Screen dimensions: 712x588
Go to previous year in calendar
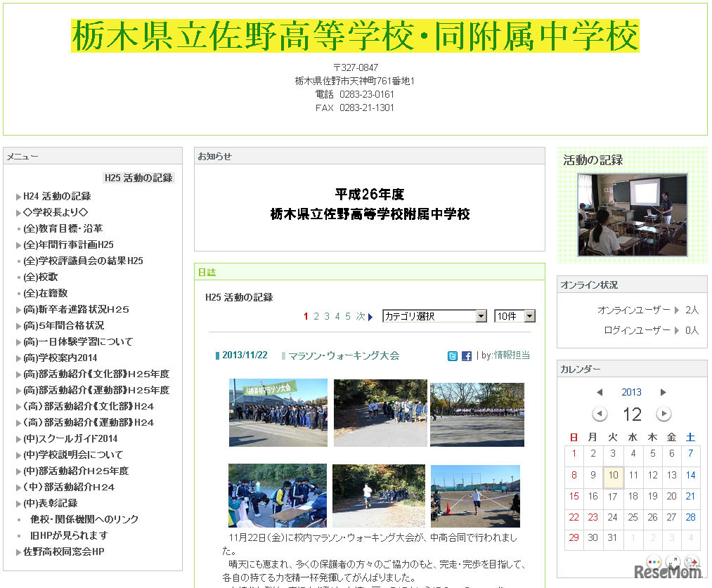point(600,392)
